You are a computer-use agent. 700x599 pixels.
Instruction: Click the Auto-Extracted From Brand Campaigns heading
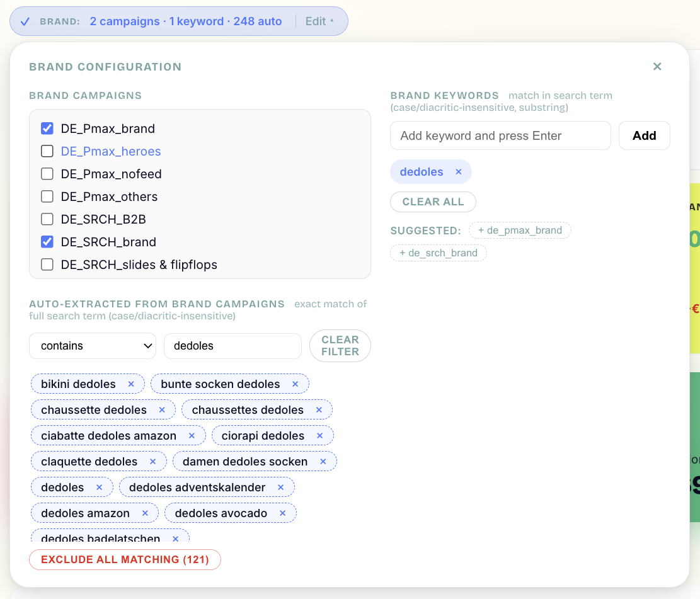tap(157, 304)
